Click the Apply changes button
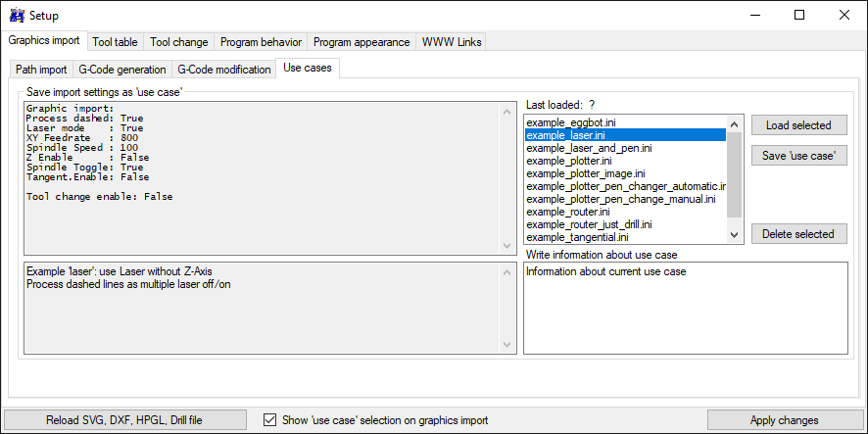This screenshot has height=434, width=868. pyautogui.click(x=784, y=420)
